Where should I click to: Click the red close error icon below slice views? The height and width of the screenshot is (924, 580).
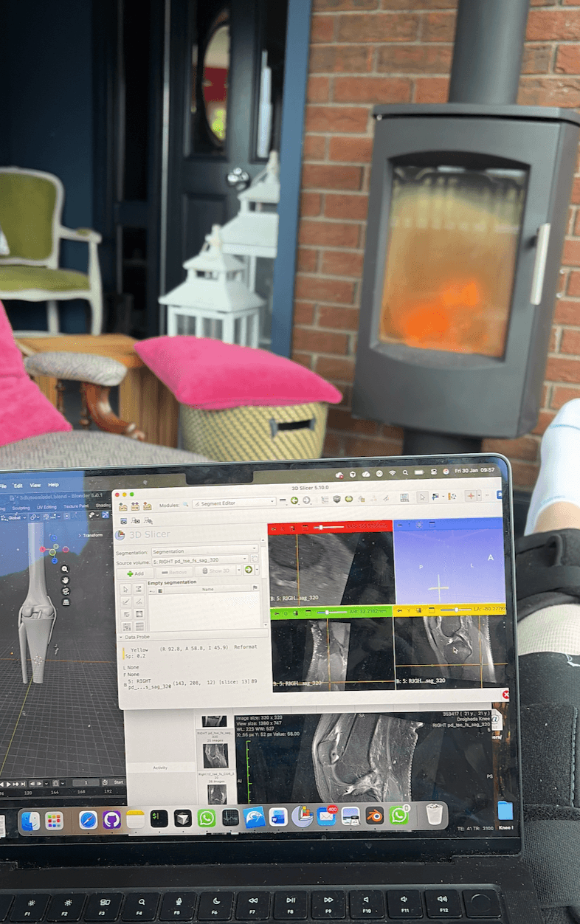(505, 694)
